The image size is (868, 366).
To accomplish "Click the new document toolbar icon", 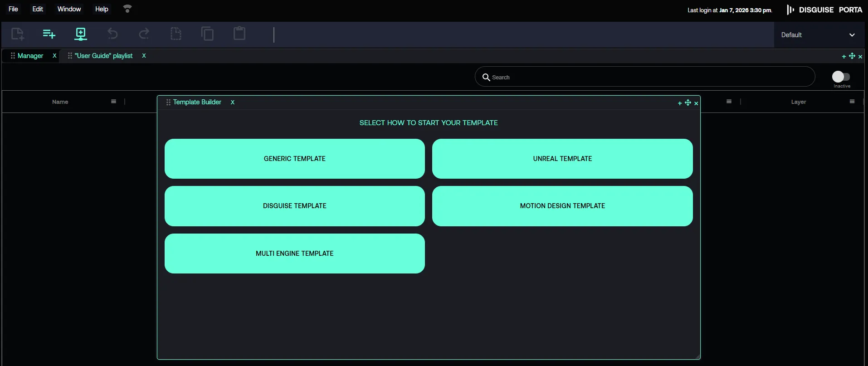I will coord(18,34).
